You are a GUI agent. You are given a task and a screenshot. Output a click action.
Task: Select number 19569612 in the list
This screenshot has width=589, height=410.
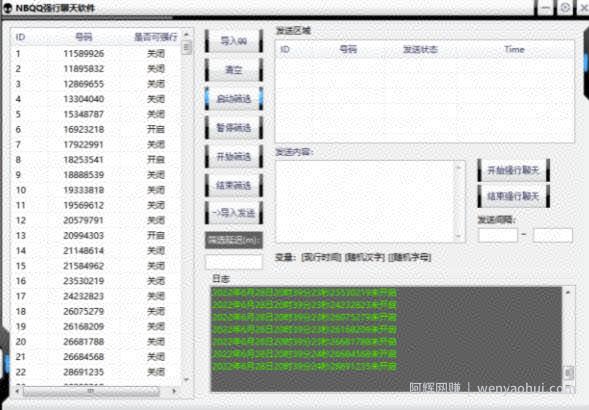83,205
